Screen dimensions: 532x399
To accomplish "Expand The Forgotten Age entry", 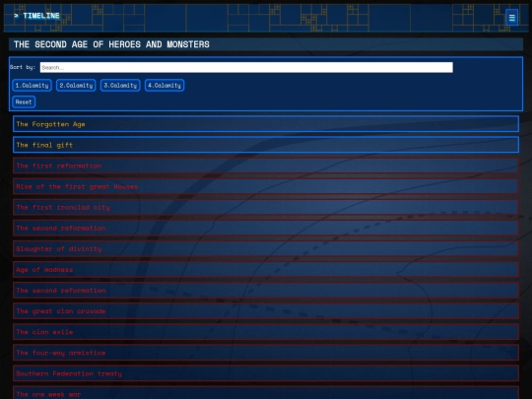I will point(266,124).
